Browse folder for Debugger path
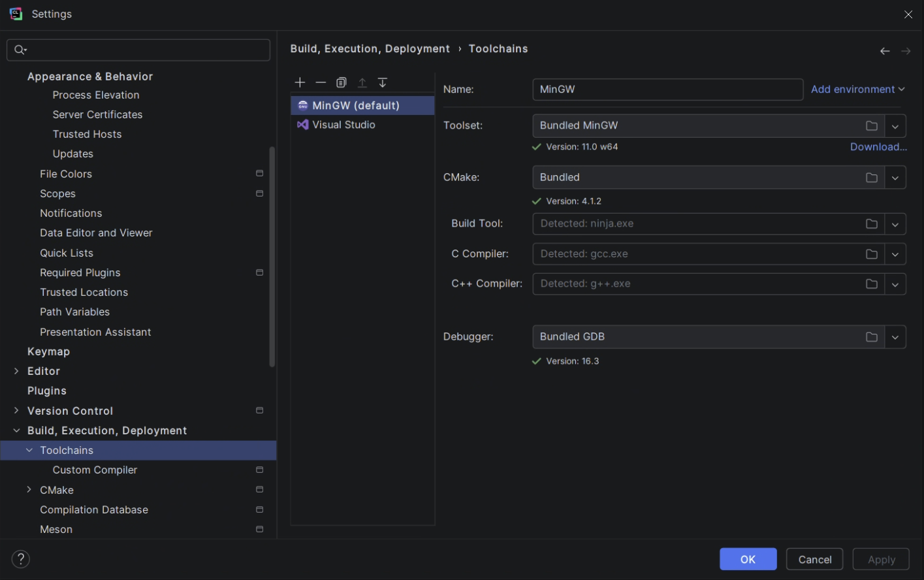 click(x=872, y=337)
